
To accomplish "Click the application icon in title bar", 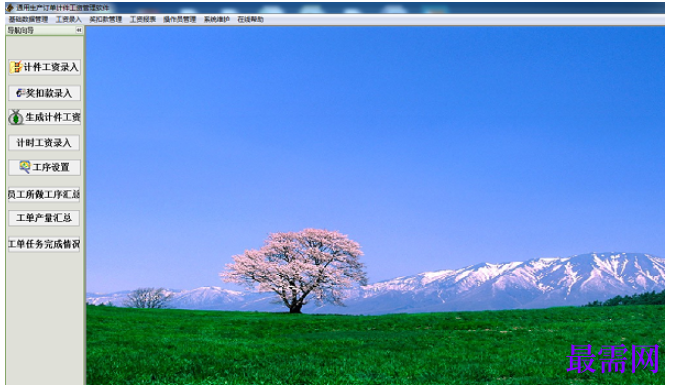I will [x=10, y=7].
